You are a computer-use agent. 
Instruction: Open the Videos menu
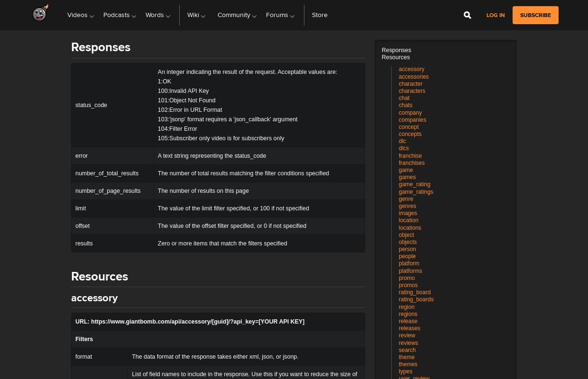point(77,15)
